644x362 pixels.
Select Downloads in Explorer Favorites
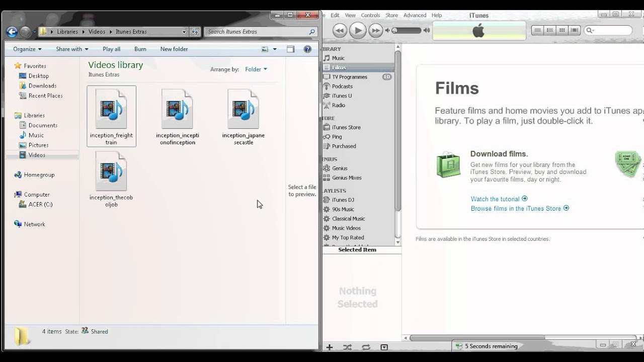pos(42,86)
